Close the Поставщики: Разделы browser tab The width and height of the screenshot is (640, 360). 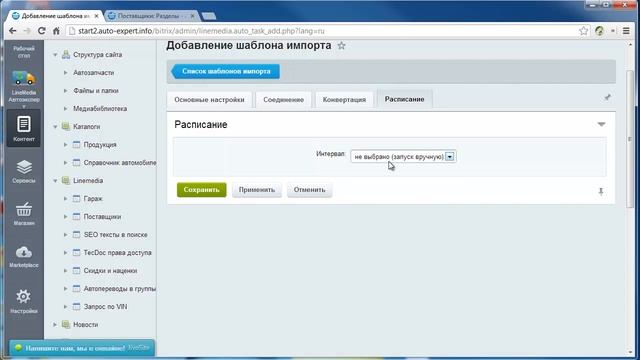pos(193,16)
